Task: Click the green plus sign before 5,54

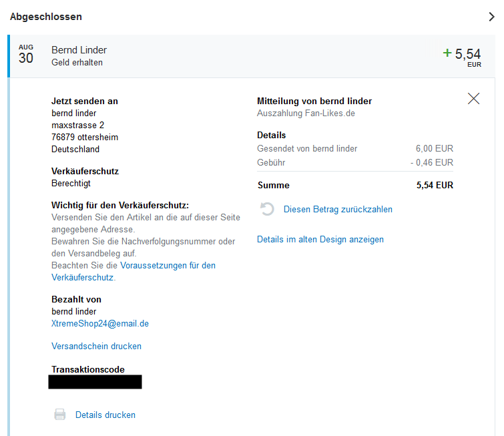Action: coord(447,53)
